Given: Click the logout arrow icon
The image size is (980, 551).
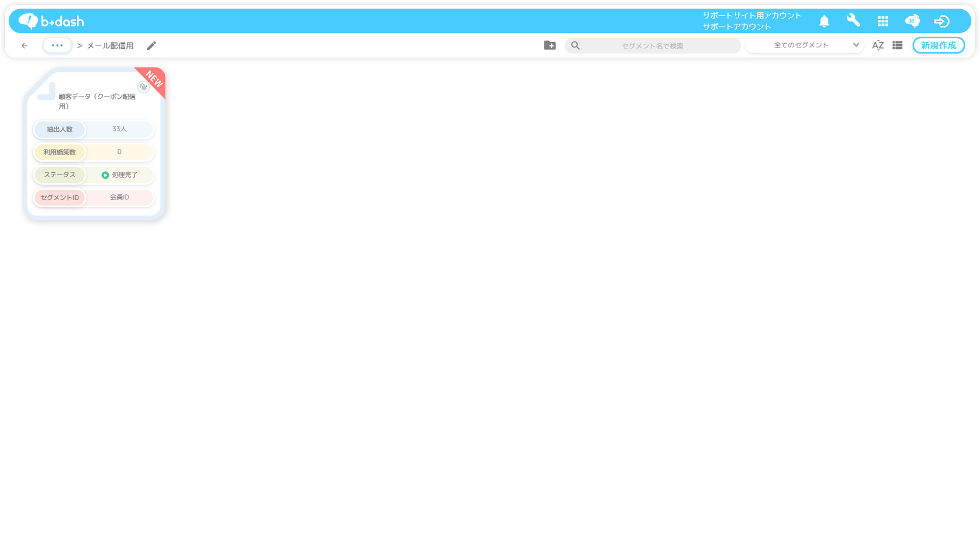Looking at the screenshot, I should (942, 21).
